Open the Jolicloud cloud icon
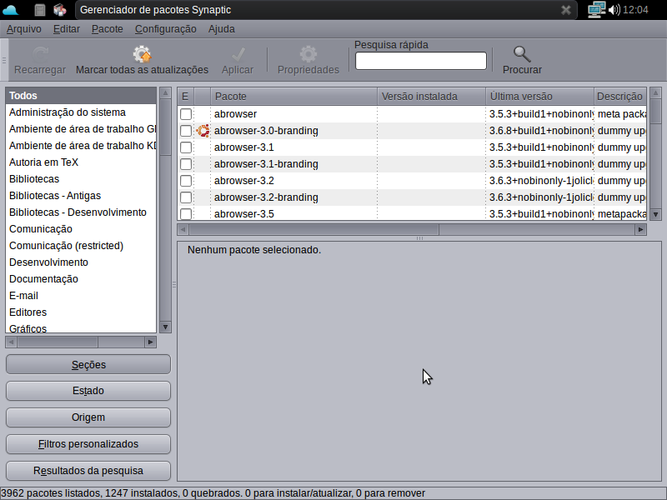Screen dimensions: 667x500 10,9
